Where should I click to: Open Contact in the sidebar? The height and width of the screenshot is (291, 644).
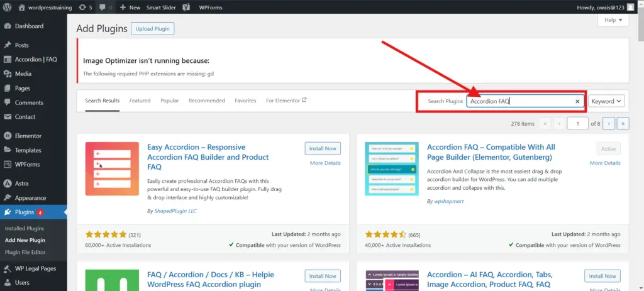click(25, 116)
